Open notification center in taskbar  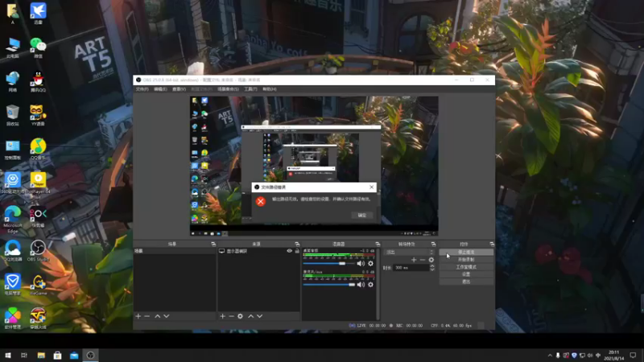coord(633,356)
